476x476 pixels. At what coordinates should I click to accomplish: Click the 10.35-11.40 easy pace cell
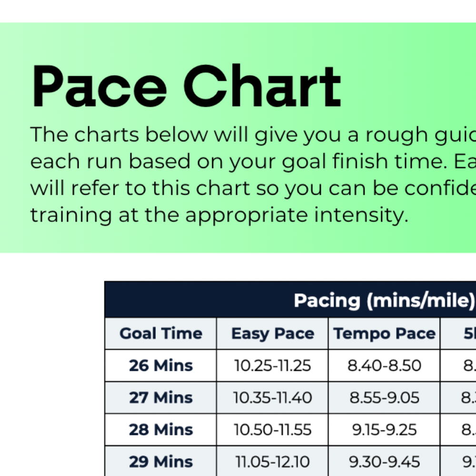coord(272,397)
